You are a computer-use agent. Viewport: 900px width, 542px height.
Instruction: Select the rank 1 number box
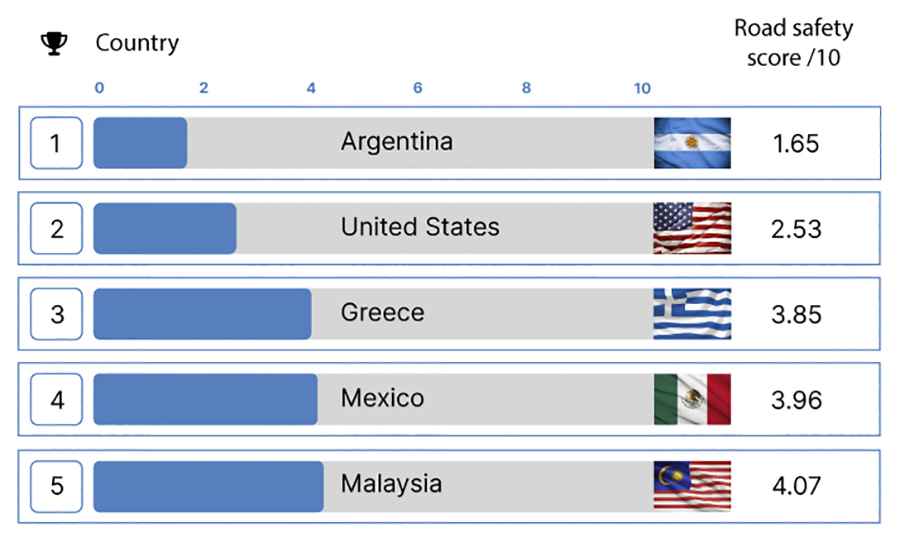click(56, 143)
